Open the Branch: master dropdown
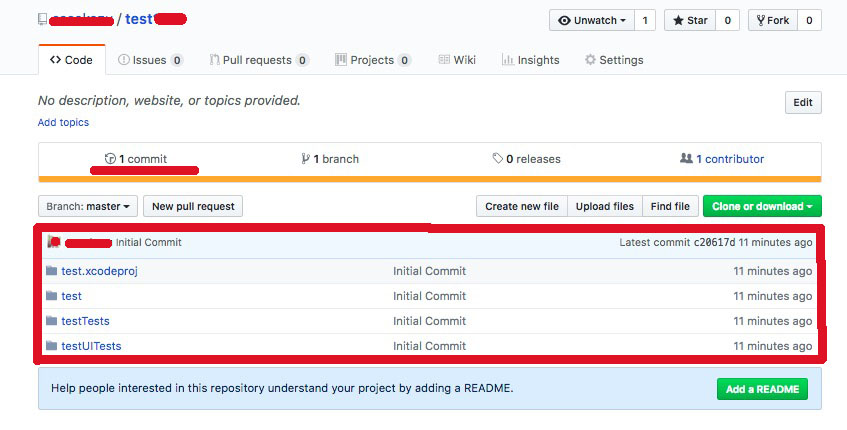This screenshot has width=847, height=430. point(88,206)
